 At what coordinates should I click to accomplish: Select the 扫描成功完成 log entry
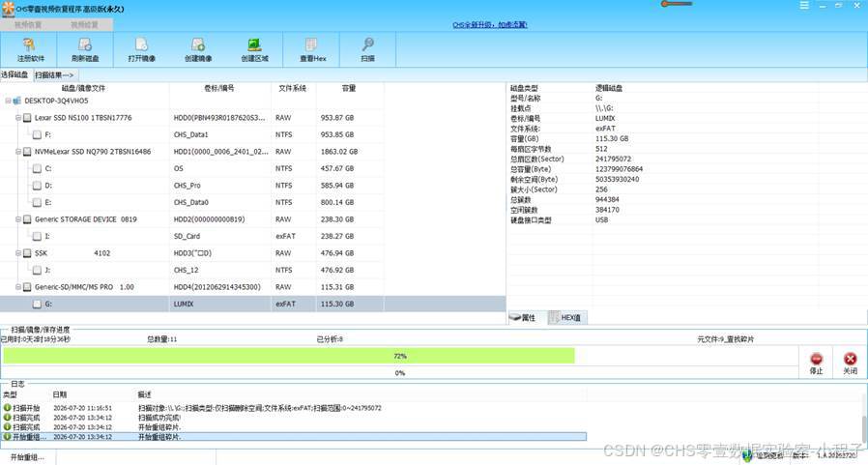point(295,418)
